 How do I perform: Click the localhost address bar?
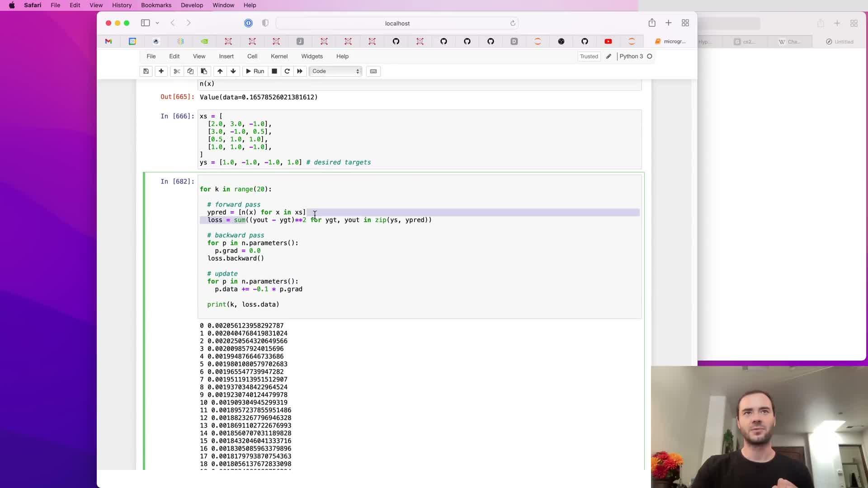(397, 23)
